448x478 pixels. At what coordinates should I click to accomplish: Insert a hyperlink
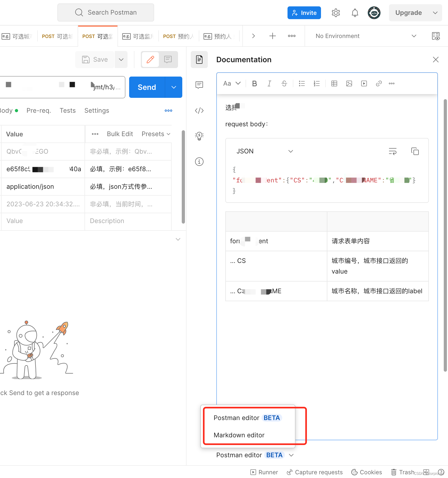[x=379, y=83]
